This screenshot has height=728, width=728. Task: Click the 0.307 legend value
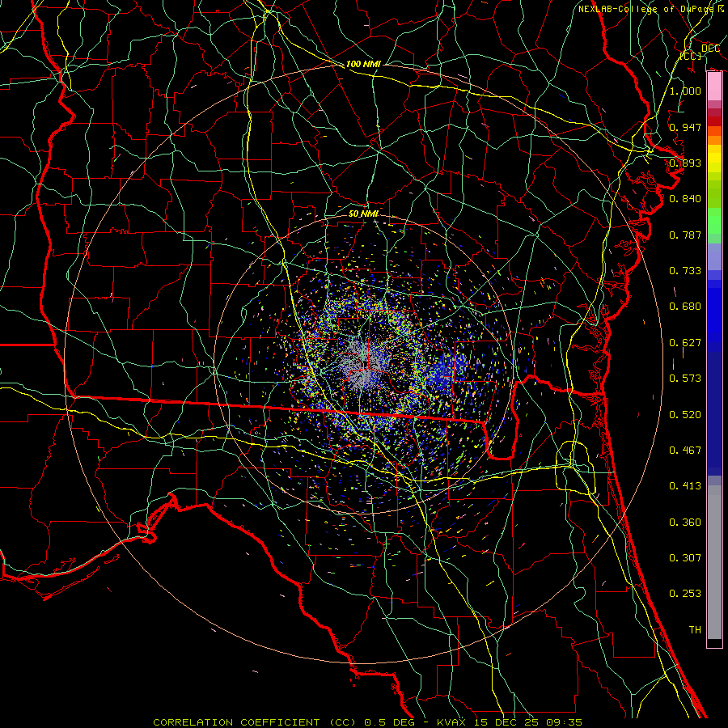pyautogui.click(x=685, y=558)
